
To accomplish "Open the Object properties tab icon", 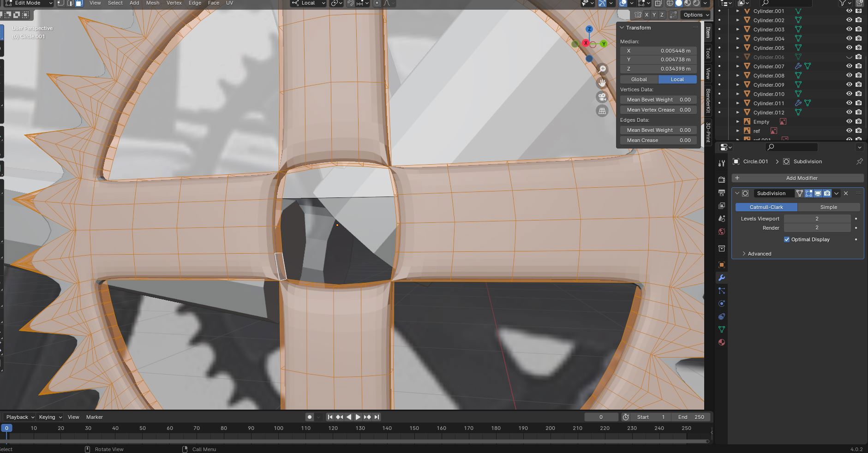I will pyautogui.click(x=722, y=265).
